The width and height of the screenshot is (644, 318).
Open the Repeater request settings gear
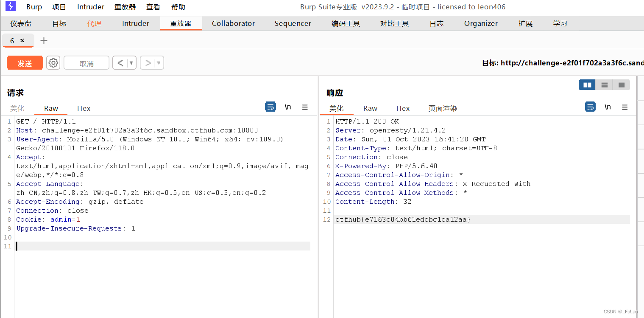click(53, 62)
